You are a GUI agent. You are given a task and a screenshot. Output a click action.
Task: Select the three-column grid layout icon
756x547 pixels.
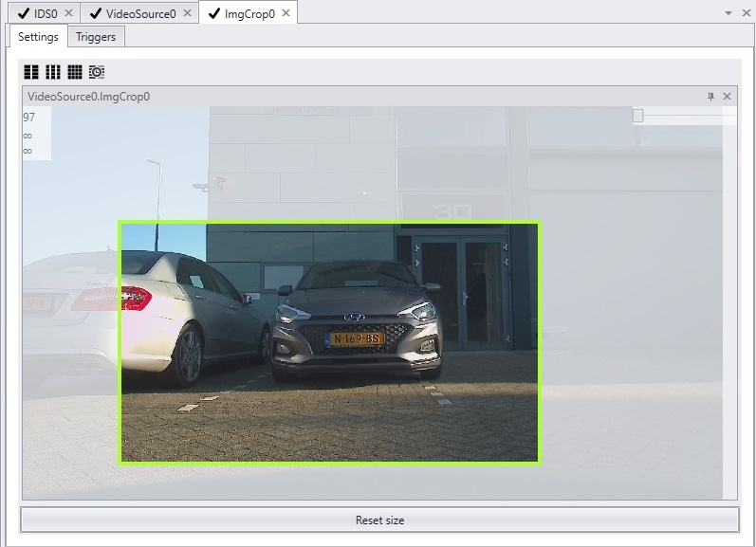click(53, 72)
